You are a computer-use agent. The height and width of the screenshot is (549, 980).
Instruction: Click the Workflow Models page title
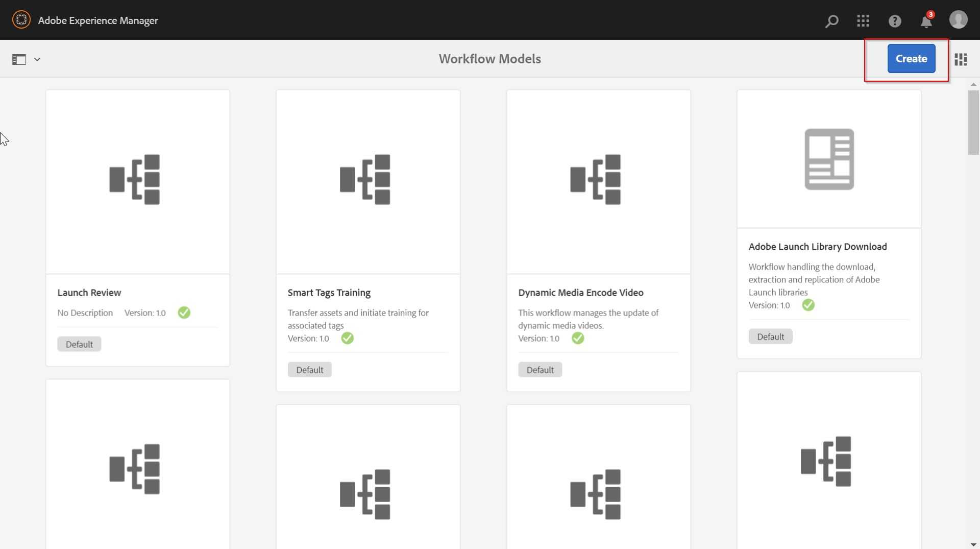[x=489, y=59]
